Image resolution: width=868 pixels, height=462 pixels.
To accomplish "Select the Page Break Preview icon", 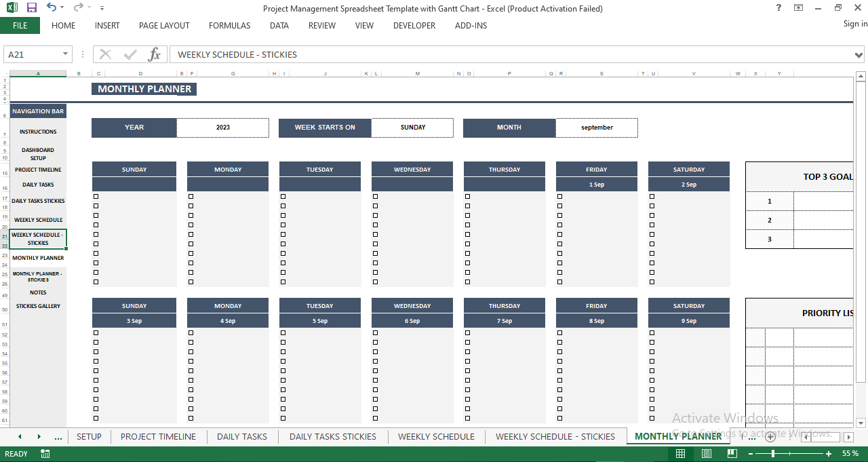I will 732,453.
